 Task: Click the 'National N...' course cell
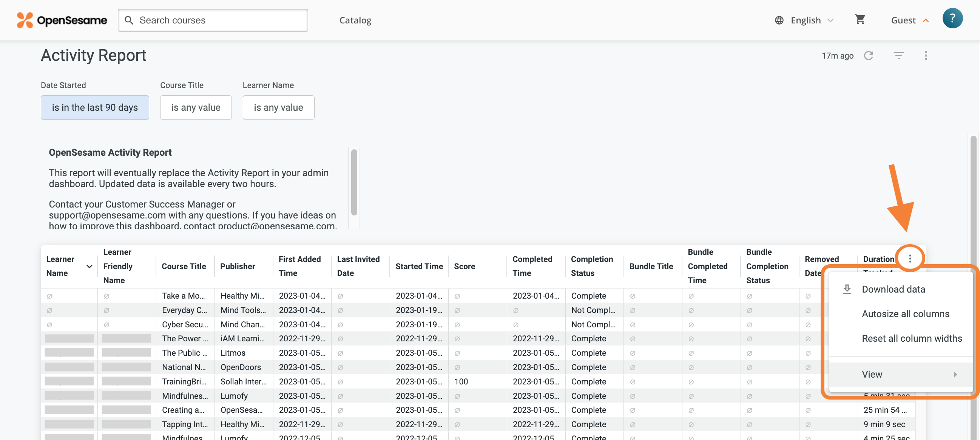point(185,367)
